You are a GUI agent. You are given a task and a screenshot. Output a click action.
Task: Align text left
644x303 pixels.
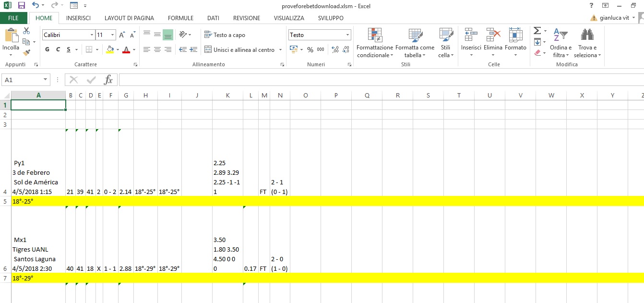point(147,49)
